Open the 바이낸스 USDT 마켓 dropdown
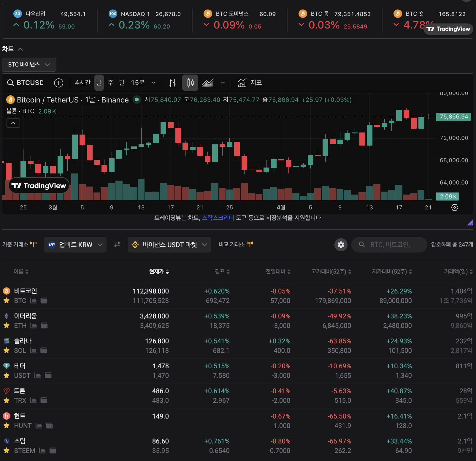The height and width of the screenshot is (461, 476). tap(169, 245)
